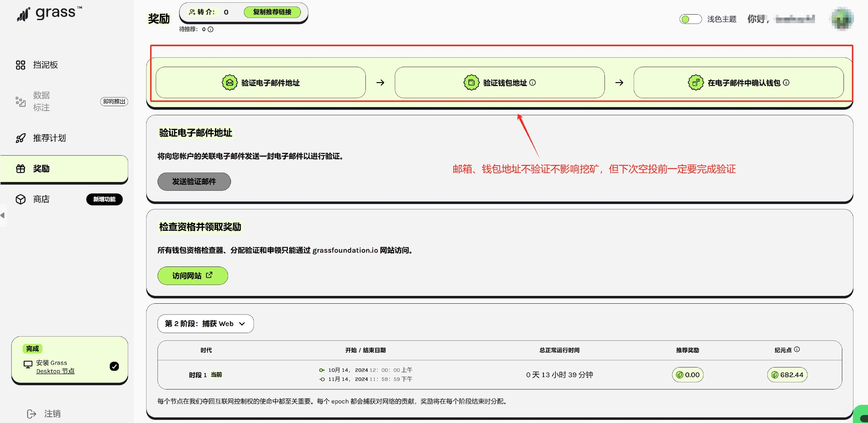Click the 发送验证邮件 button
The height and width of the screenshot is (423, 868).
coord(194,181)
